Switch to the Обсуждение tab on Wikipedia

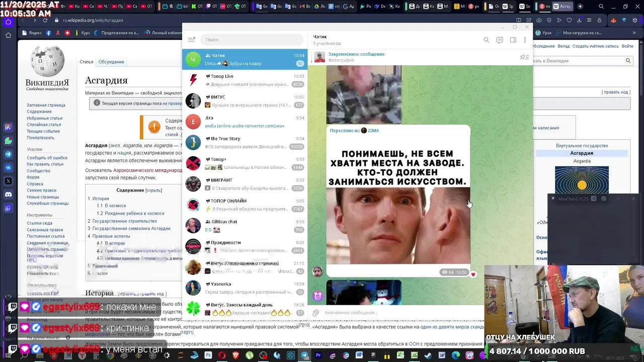(111, 62)
